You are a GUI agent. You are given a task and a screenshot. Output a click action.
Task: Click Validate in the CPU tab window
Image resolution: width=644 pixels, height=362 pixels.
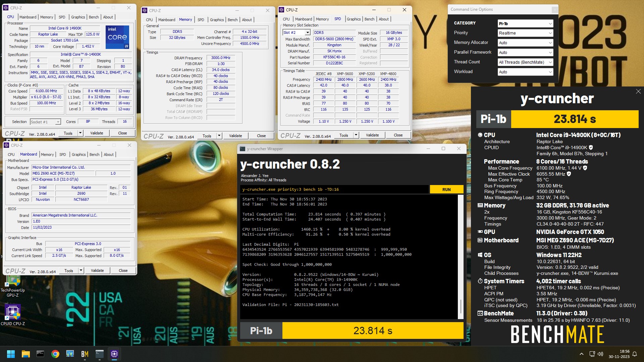pyautogui.click(x=97, y=133)
